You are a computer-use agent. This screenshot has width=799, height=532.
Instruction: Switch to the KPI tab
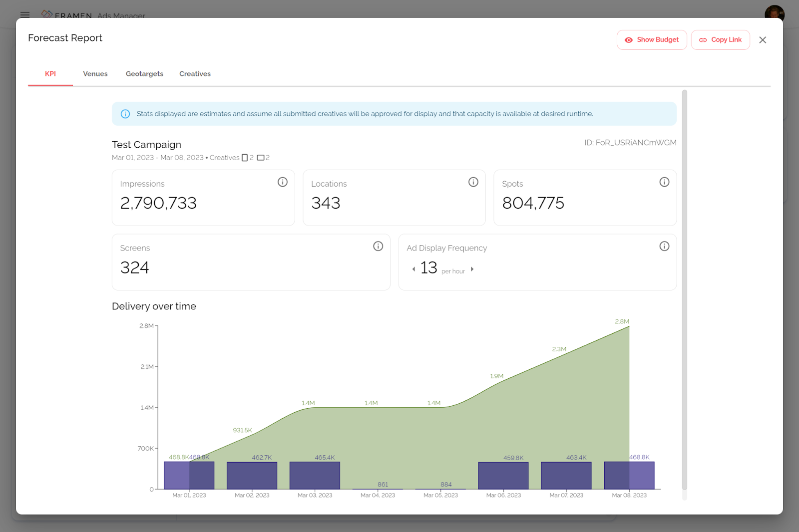(50, 74)
